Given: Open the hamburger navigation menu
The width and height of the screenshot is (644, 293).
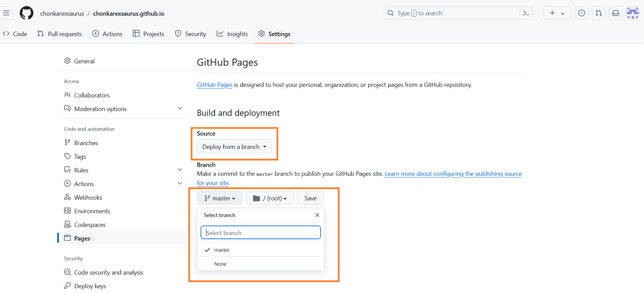Looking at the screenshot, I should 6,13.
